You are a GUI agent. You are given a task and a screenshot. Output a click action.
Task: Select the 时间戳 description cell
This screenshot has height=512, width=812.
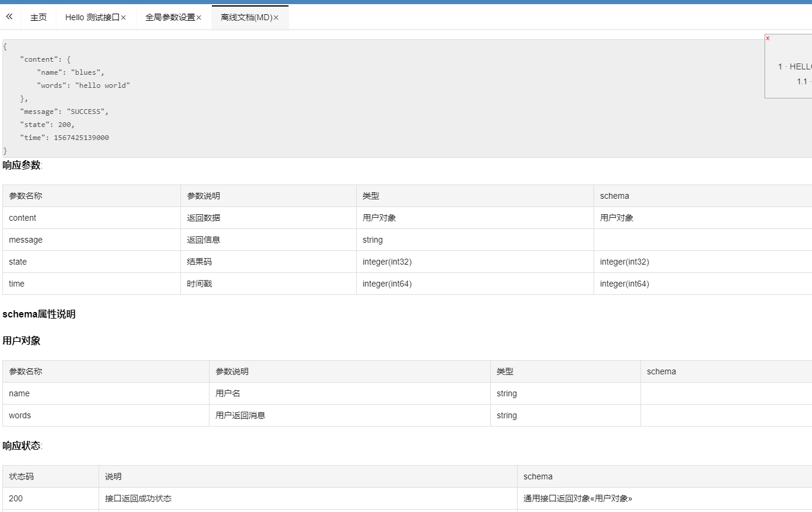(x=268, y=284)
